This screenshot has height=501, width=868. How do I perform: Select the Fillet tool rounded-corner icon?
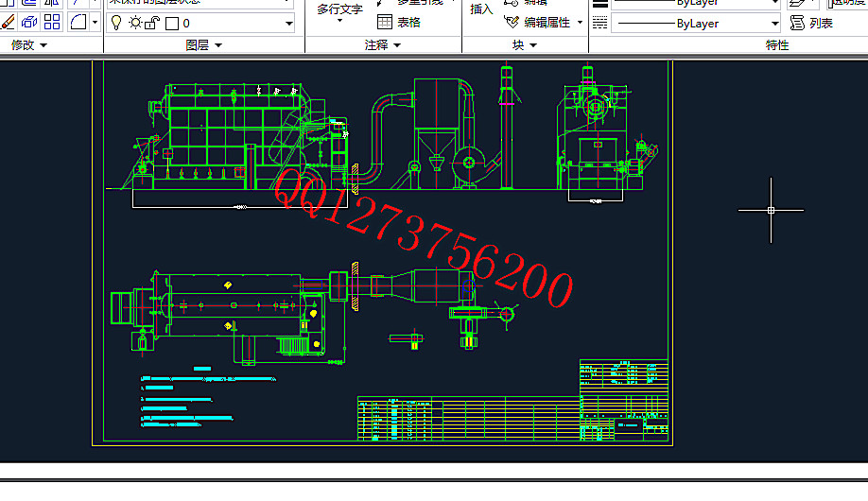coord(78,22)
